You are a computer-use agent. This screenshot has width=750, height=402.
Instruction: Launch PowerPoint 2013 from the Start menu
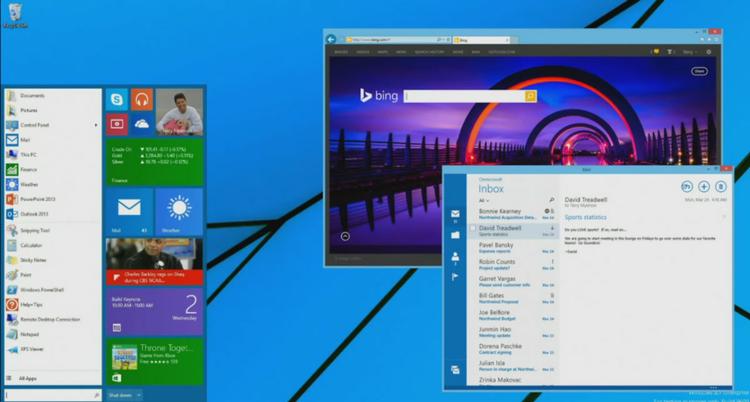pyautogui.click(x=53, y=199)
